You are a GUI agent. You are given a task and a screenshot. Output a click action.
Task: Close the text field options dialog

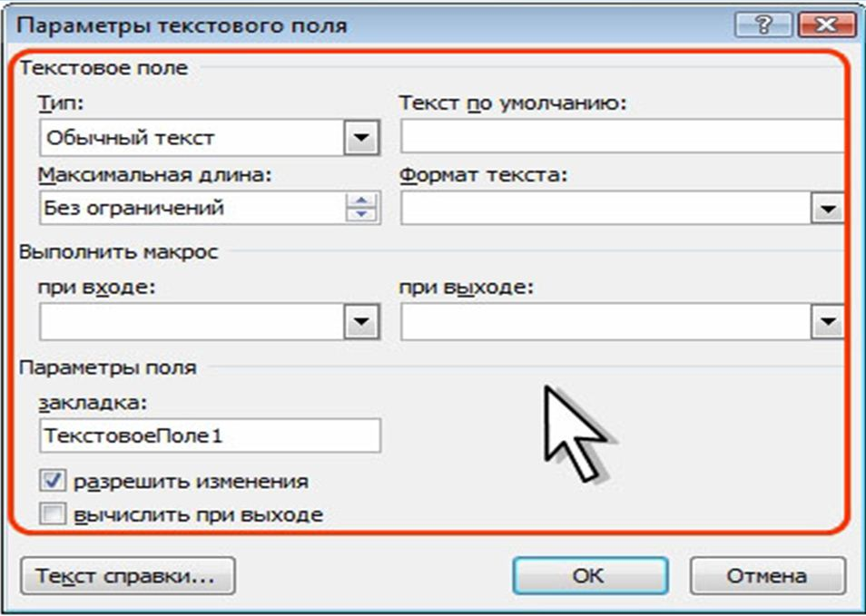click(826, 25)
